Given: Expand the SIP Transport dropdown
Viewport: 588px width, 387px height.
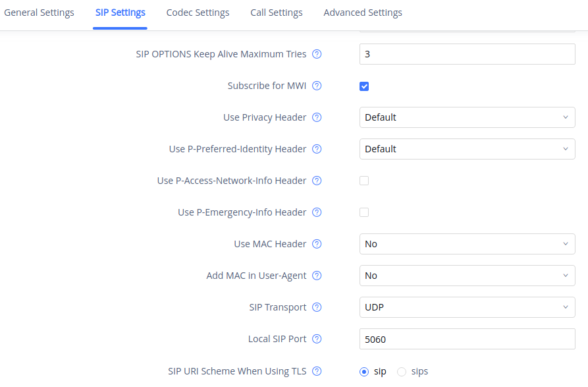Looking at the screenshot, I should pos(467,307).
